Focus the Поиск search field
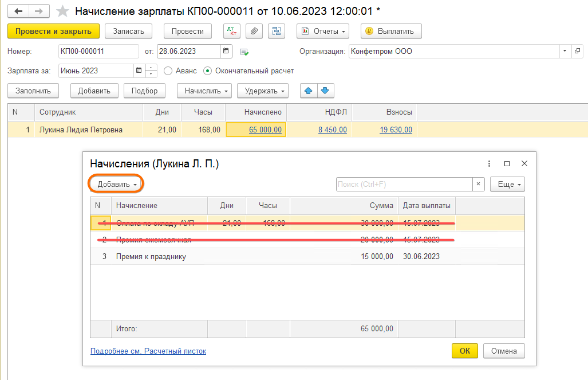 pos(403,184)
